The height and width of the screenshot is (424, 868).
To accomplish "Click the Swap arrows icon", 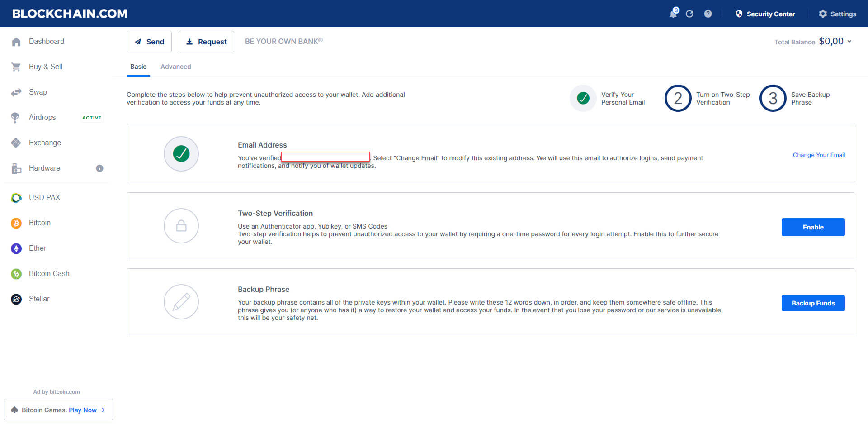I will (16, 92).
